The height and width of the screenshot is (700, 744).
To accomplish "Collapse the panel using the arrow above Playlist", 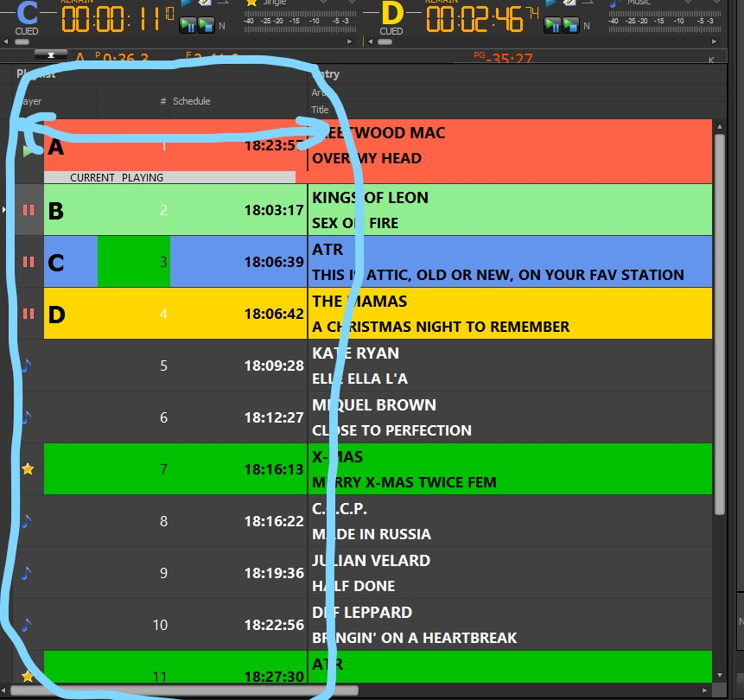I will 50,55.
